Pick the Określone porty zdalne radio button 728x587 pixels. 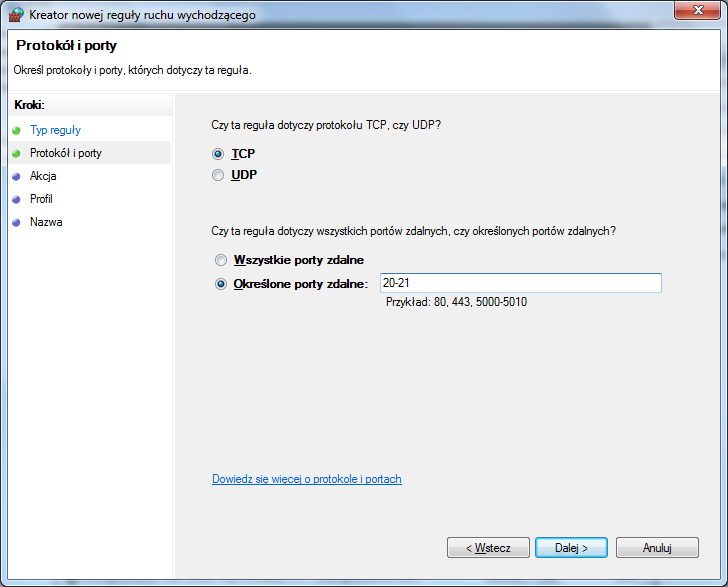point(221,284)
